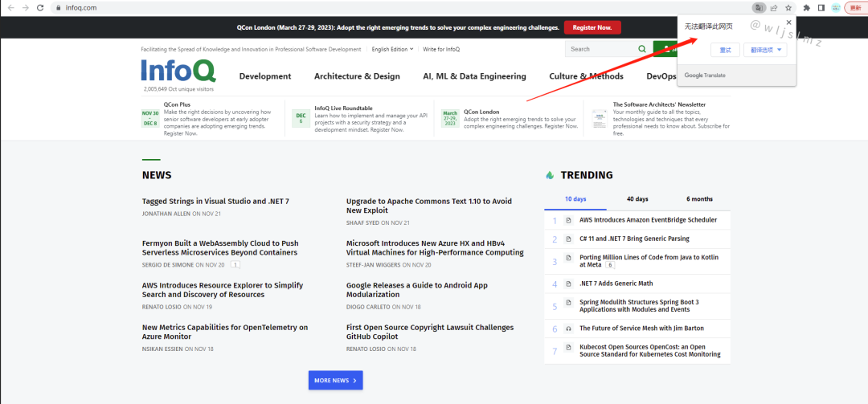This screenshot has height=404, width=868.
Task: Open AI, ML & Data Engineering menu
Action: pyautogui.click(x=474, y=76)
